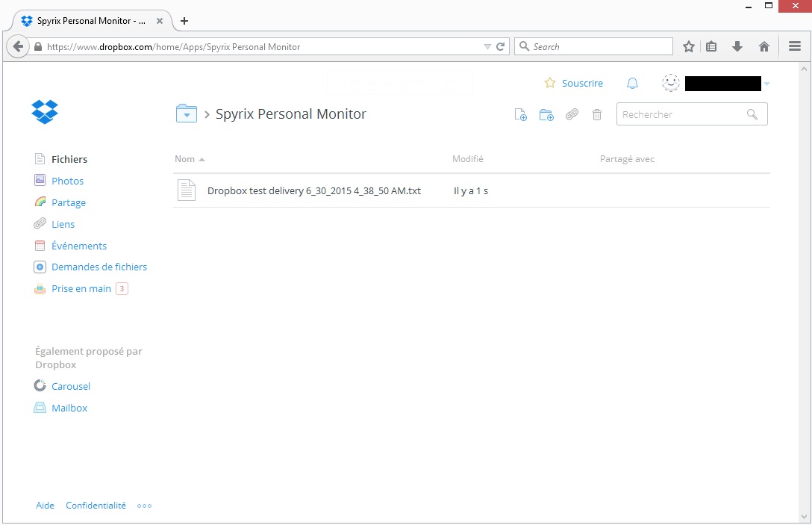This screenshot has width=812, height=525.
Task: Open Prise en main
Action: click(81, 289)
